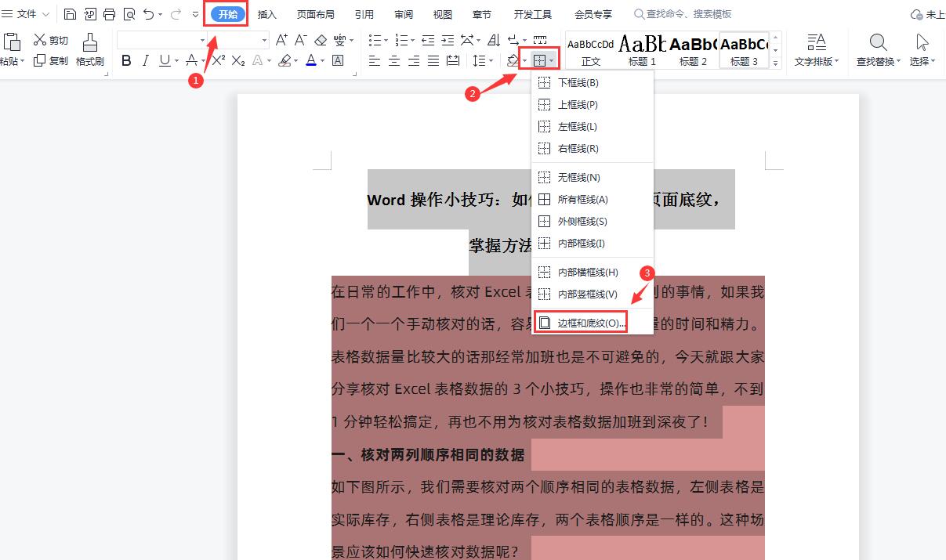This screenshot has width=946, height=560.
Task: Apply the 标题 1 style
Action: pos(642,49)
